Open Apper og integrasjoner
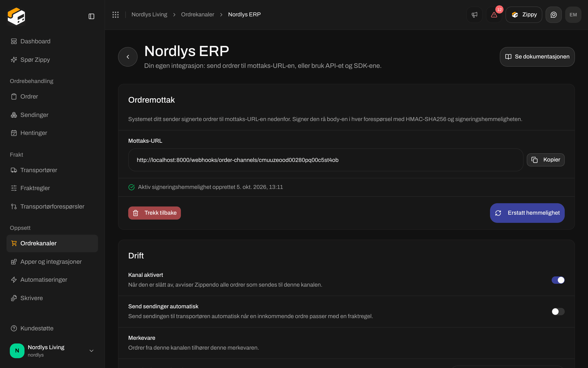Screen dimensions: 588x368 [x=52, y=262]
